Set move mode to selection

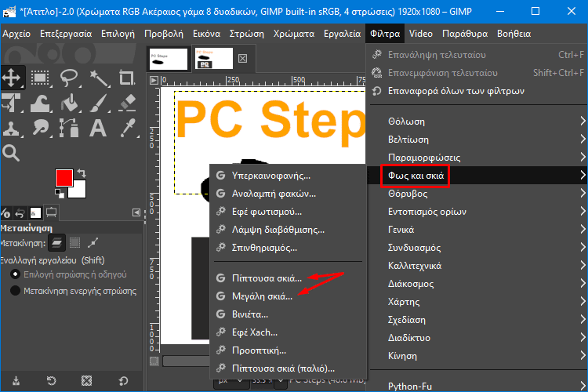coord(75,243)
